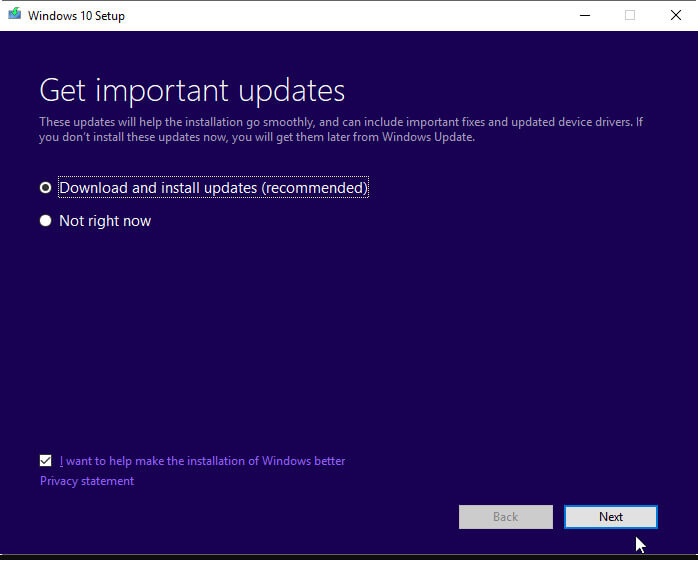Click the Windows 10 Setup title icon
This screenshot has height=568, width=698.
15,14
